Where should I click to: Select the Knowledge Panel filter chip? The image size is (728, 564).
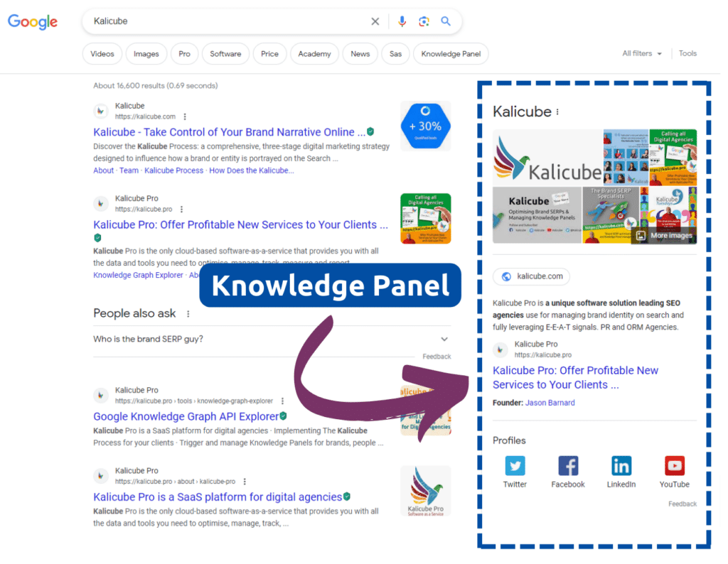pos(451,54)
